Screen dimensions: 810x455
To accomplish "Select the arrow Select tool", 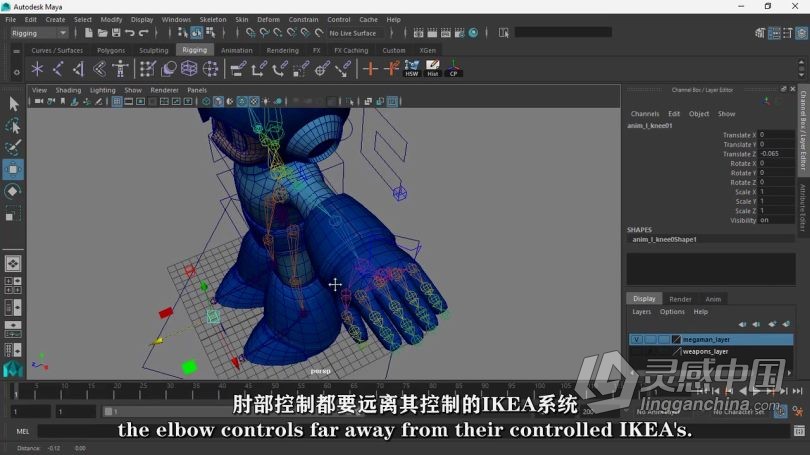I will point(13,104).
